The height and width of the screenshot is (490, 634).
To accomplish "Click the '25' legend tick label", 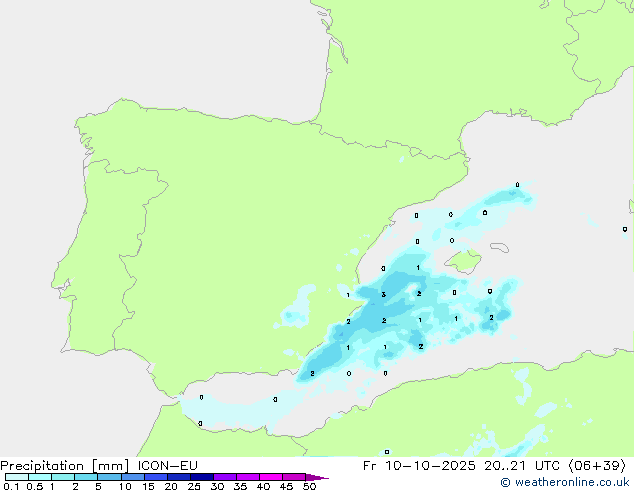I will [194, 486].
